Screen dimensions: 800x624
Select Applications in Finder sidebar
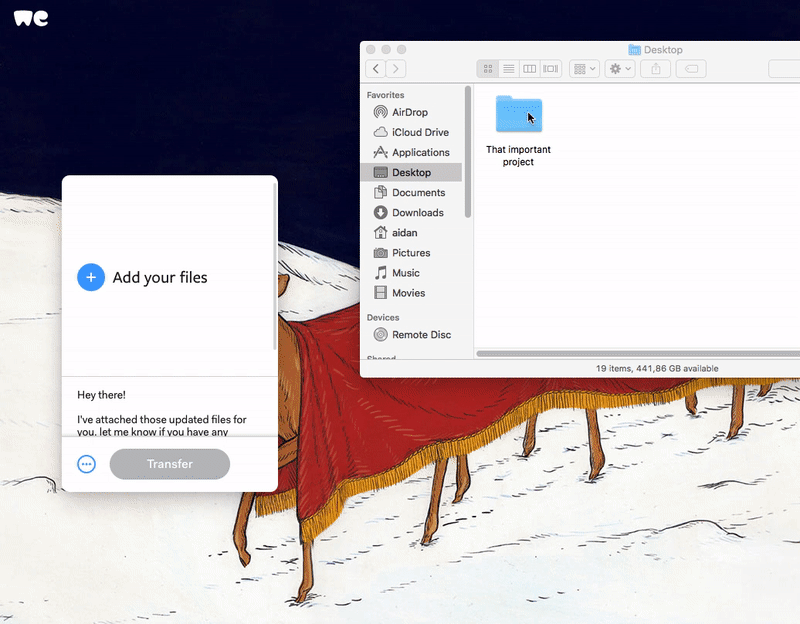coord(420,152)
